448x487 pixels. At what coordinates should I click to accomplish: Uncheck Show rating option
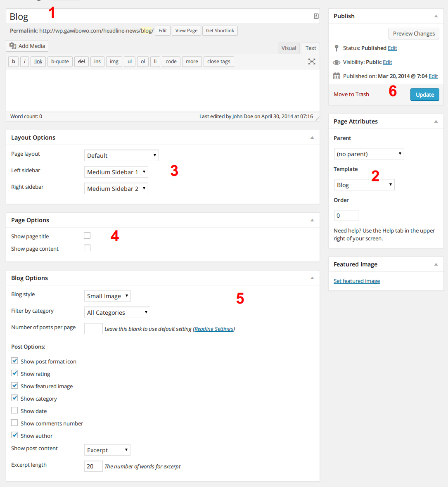point(15,373)
